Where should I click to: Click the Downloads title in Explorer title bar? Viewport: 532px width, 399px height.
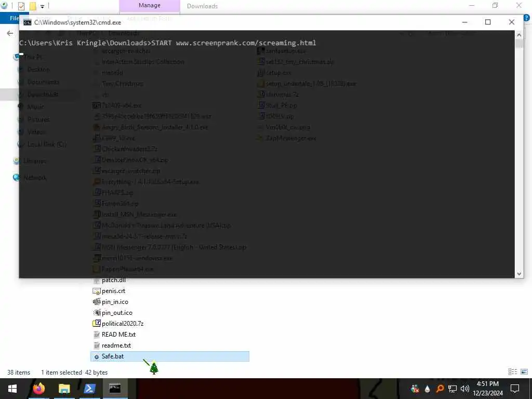(x=202, y=6)
